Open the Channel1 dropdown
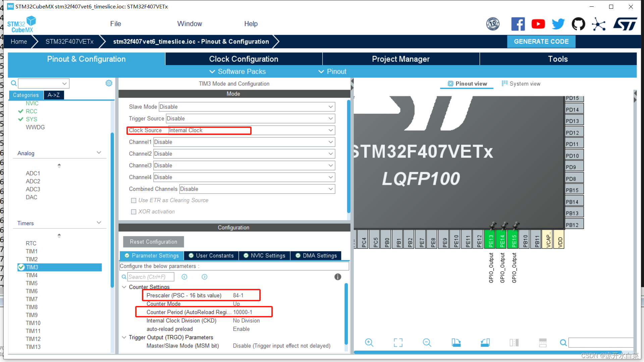 click(x=244, y=142)
